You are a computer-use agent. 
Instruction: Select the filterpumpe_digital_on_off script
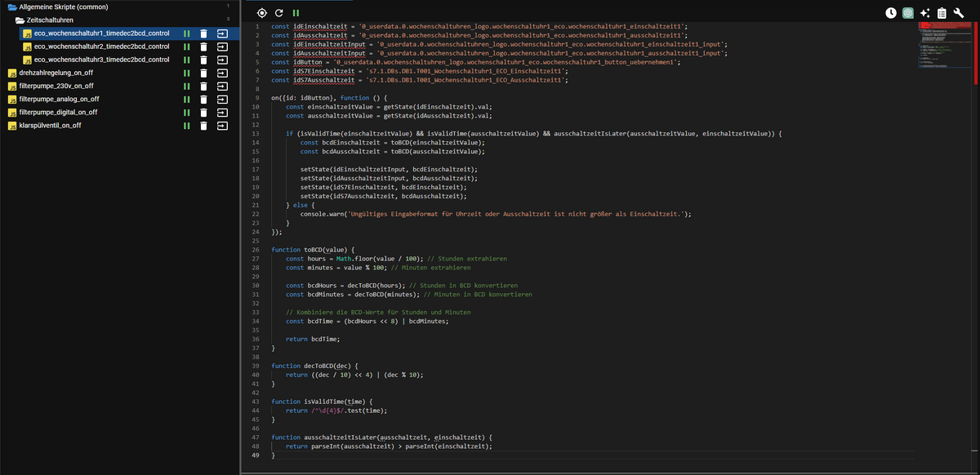tap(58, 113)
